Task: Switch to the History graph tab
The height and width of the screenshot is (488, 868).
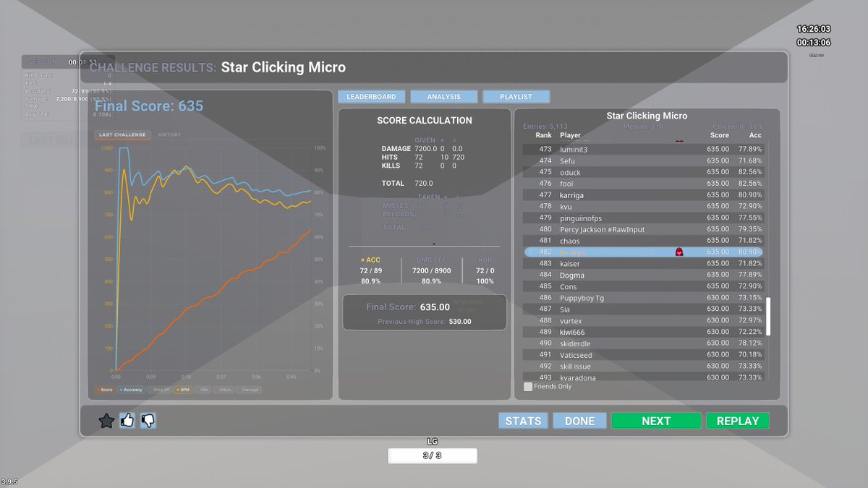Action: click(x=170, y=134)
